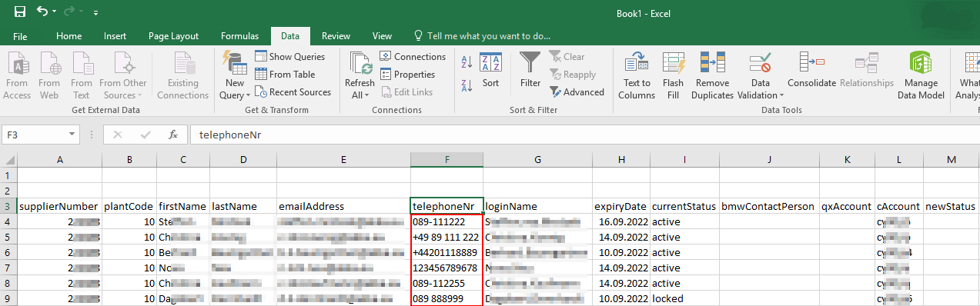980x306 pixels.
Task: Open From Other Sources dropdown
Action: pos(122,76)
